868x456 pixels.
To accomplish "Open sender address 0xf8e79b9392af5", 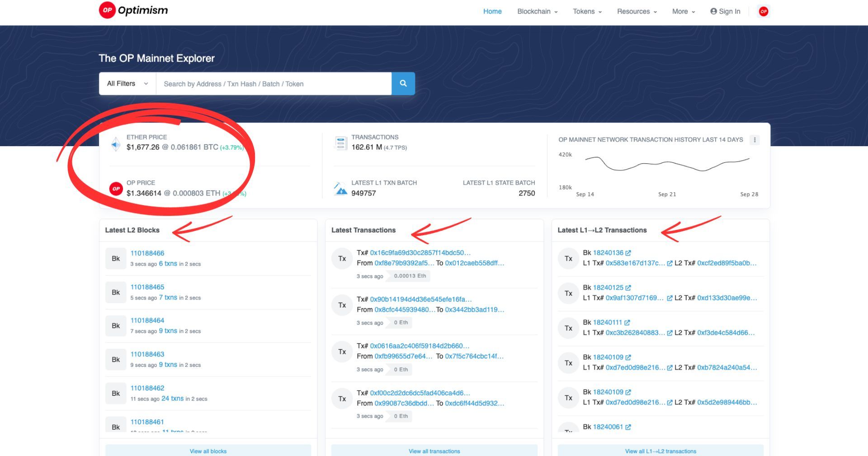I will pyautogui.click(x=404, y=263).
